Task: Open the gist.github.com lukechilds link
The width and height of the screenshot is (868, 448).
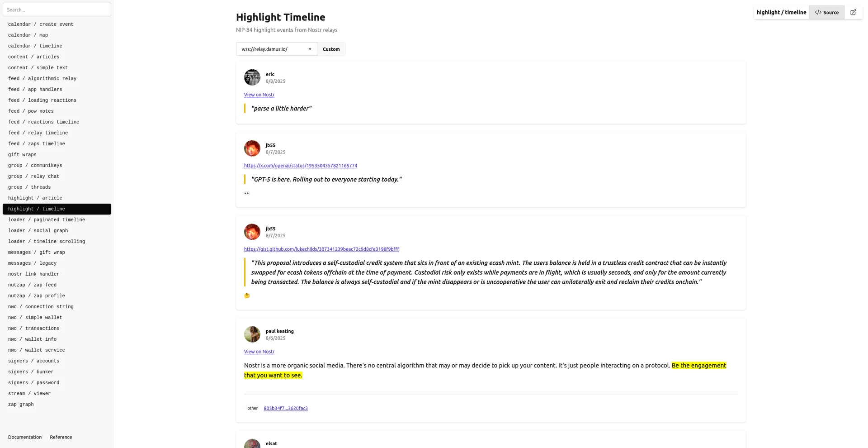Action: pyautogui.click(x=321, y=249)
